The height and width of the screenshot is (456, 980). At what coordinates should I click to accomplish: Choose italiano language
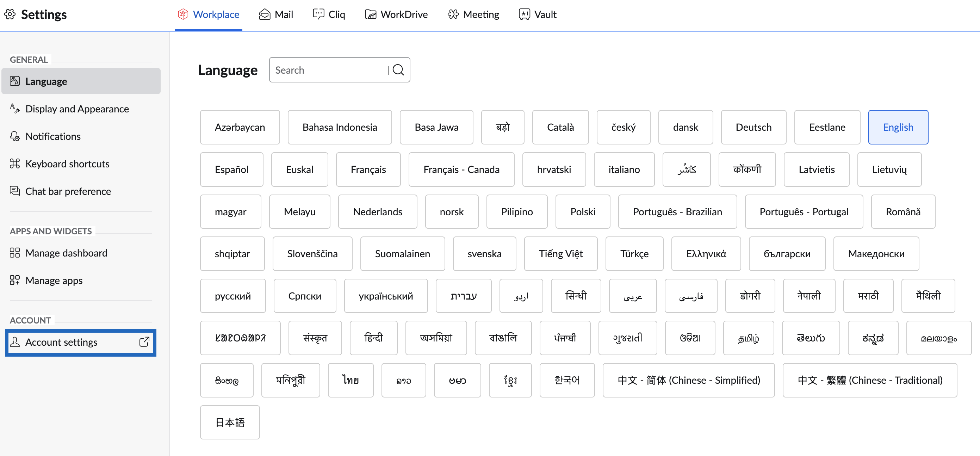click(x=624, y=170)
